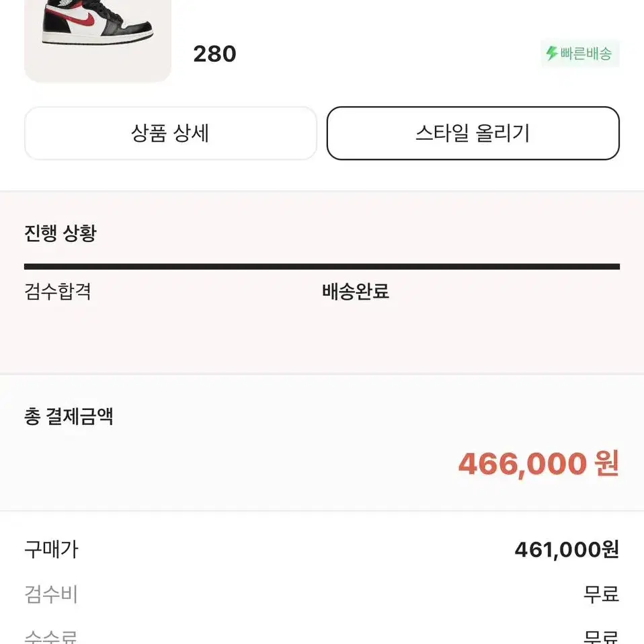
Task: Tap the 수수료 row label
Action: (51, 637)
